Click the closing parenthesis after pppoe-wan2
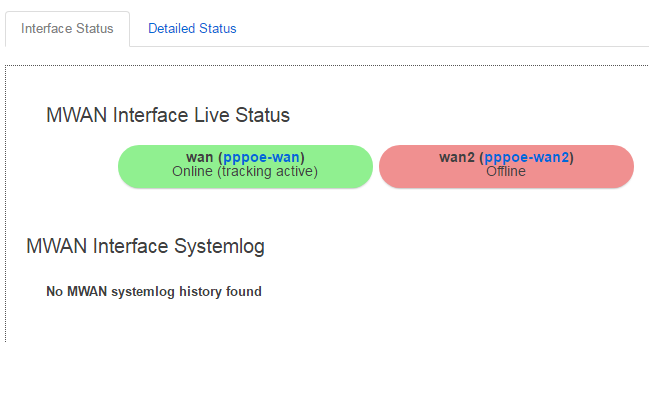649x401 pixels. point(572,157)
